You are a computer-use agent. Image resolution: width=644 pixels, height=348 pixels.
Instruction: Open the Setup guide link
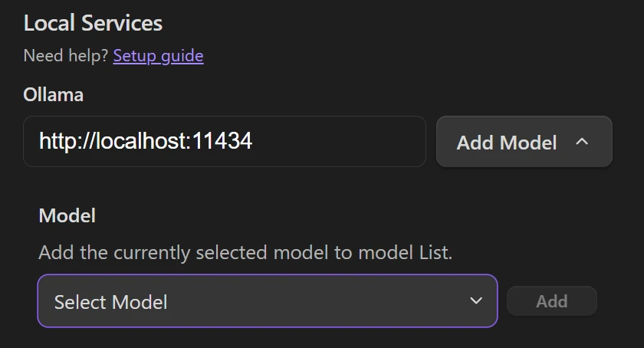pyautogui.click(x=158, y=56)
